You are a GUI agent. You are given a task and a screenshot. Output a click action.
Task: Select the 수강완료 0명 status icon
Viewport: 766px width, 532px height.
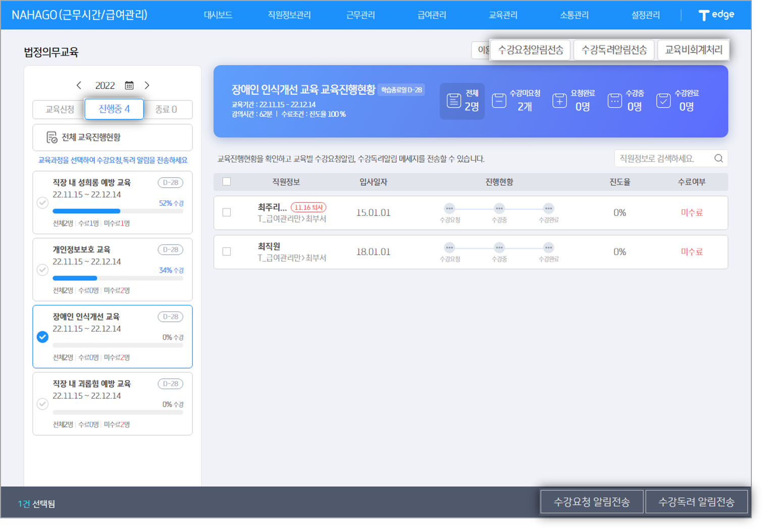tap(663, 100)
